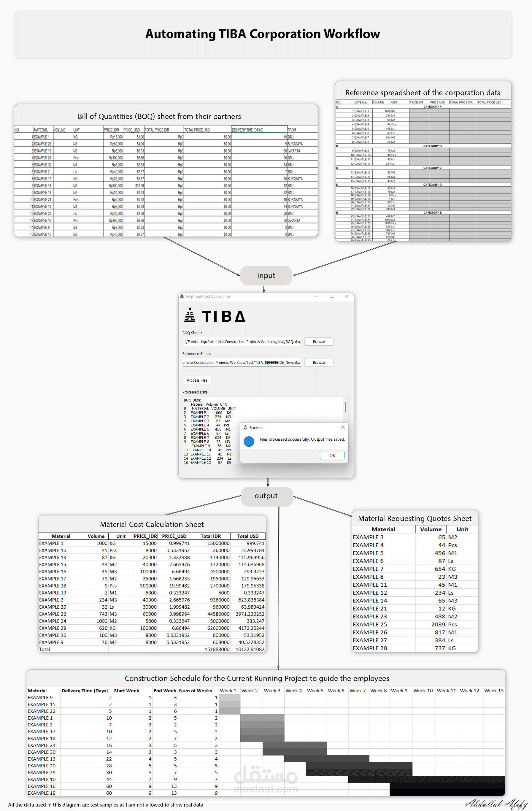The width and height of the screenshot is (532, 811).
Task: Click 'CATEGORY C' header in reference spreadsheet
Action: [432, 168]
